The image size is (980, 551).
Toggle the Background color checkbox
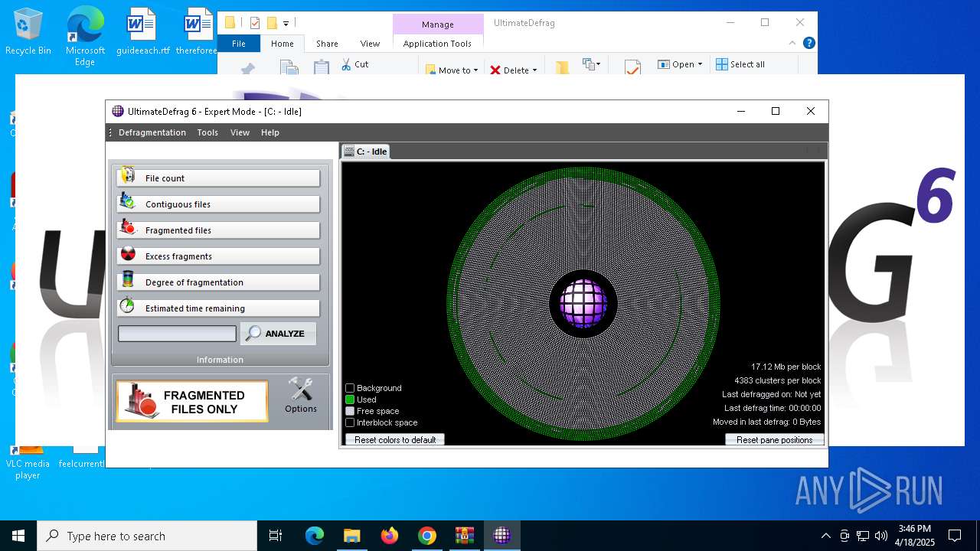pyautogui.click(x=350, y=388)
